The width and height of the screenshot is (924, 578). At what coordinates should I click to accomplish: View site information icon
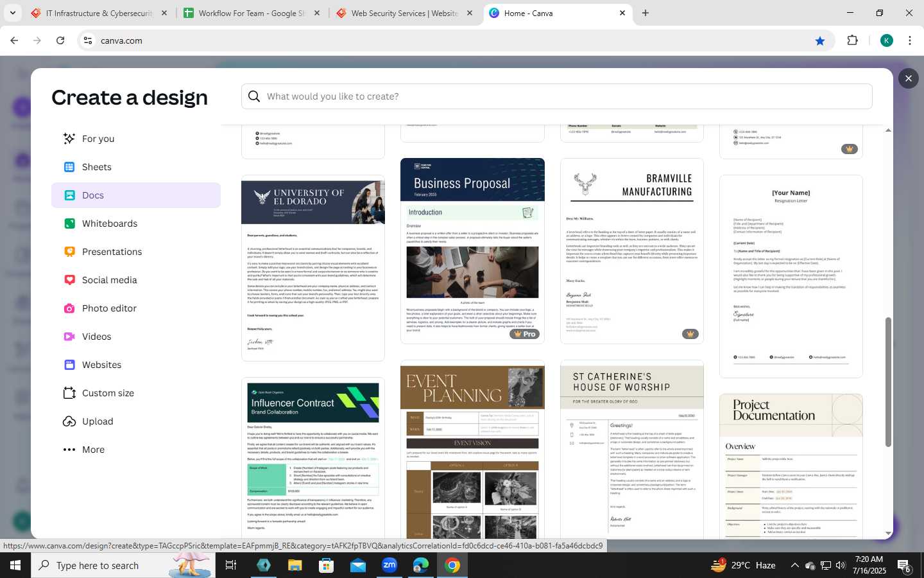pos(88,40)
